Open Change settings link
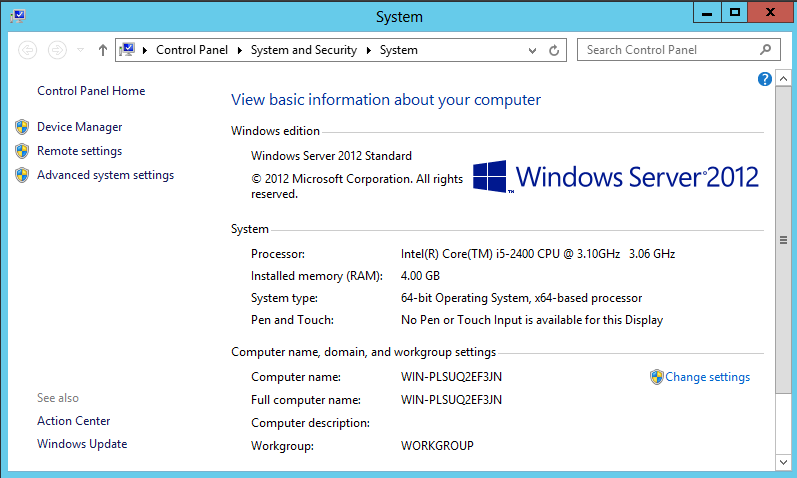This screenshot has height=478, width=797. point(708,377)
